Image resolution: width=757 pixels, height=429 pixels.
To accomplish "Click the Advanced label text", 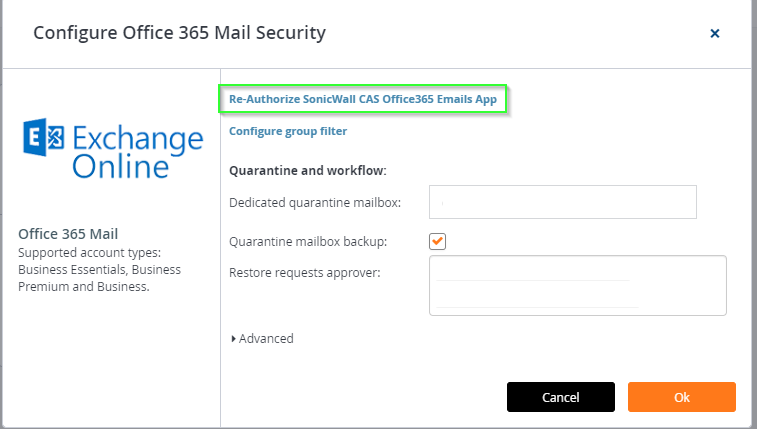I will 266,339.
